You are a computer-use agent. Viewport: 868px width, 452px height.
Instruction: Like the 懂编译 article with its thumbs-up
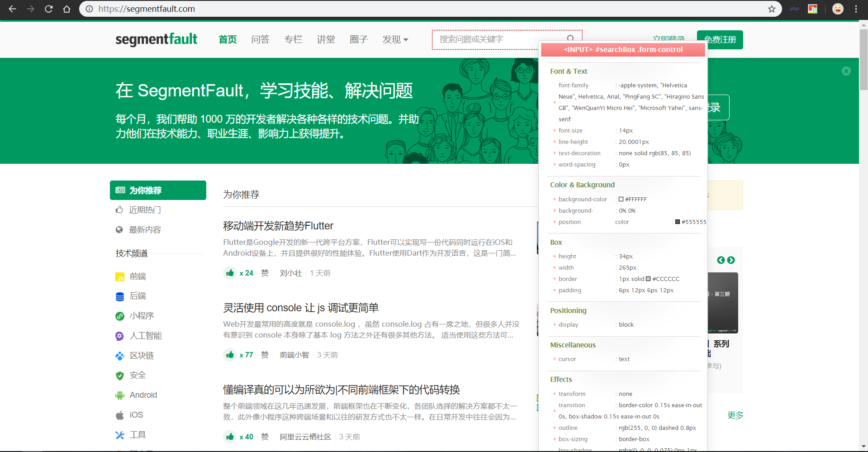(230, 437)
